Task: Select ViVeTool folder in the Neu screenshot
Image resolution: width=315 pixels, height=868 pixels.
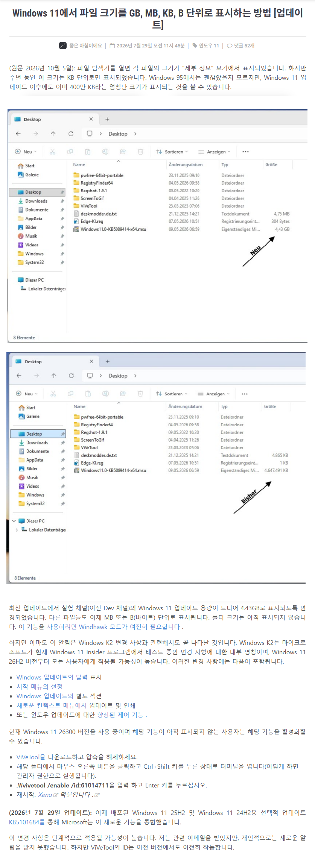Action: 89,206
